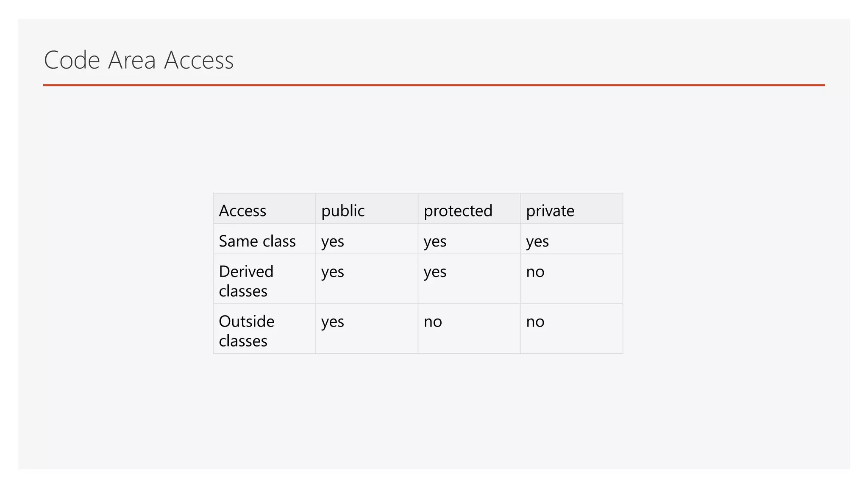Click the red divider line under the title
Viewport: 868px width, 488px height.
click(434, 85)
